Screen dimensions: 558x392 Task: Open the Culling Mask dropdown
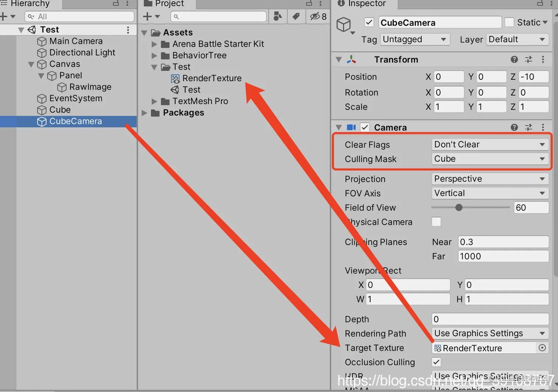click(490, 159)
